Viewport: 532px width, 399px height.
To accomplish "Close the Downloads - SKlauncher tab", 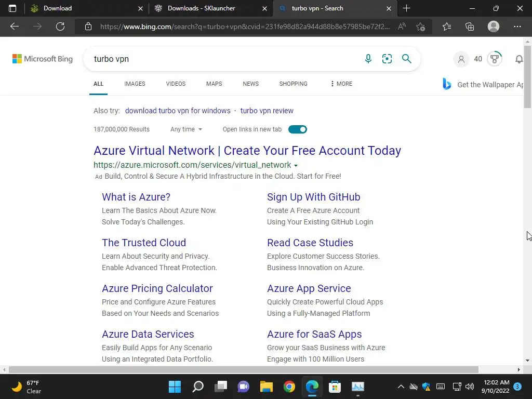I will click(x=264, y=8).
